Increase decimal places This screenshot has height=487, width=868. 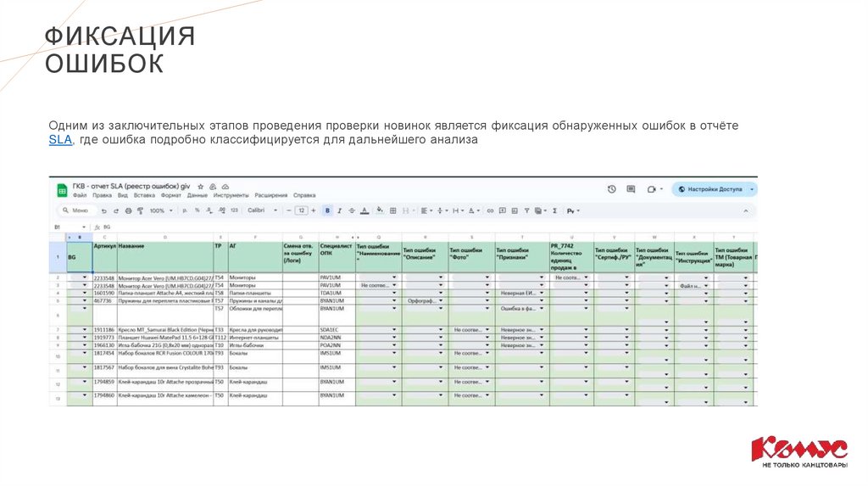point(221,210)
